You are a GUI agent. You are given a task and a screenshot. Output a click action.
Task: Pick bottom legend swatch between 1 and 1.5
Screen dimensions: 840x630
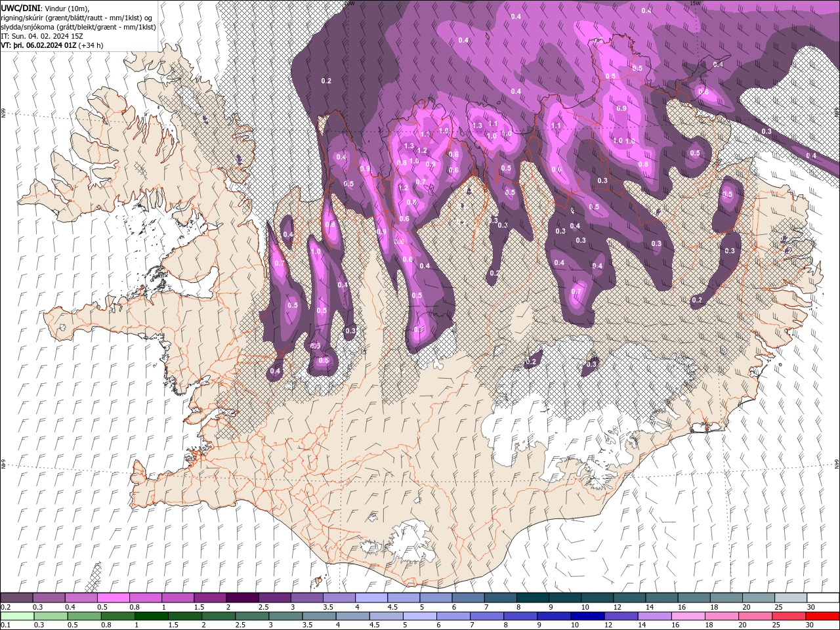[151, 616]
